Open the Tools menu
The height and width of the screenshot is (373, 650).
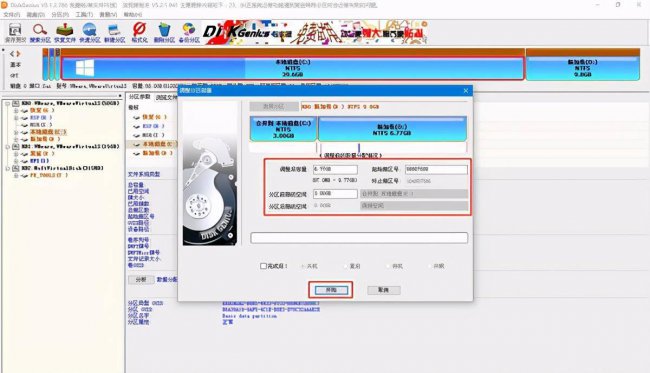pyautogui.click(x=84, y=15)
